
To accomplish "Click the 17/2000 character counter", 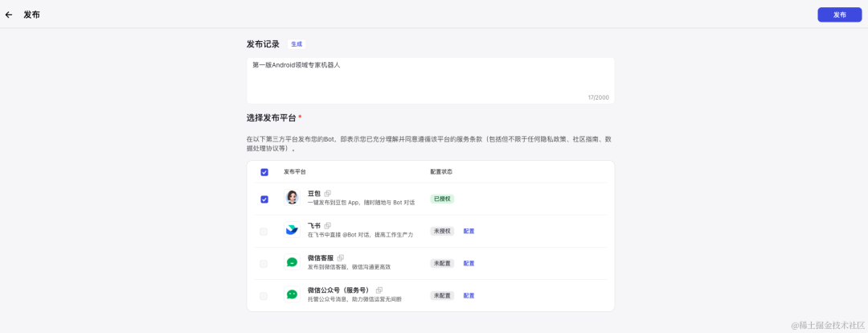I will click(599, 97).
